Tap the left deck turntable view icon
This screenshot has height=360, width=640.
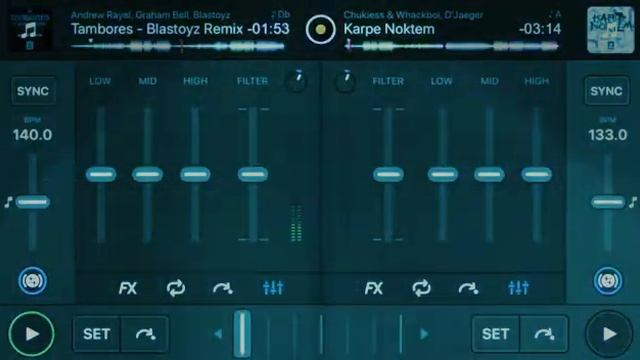[32, 281]
